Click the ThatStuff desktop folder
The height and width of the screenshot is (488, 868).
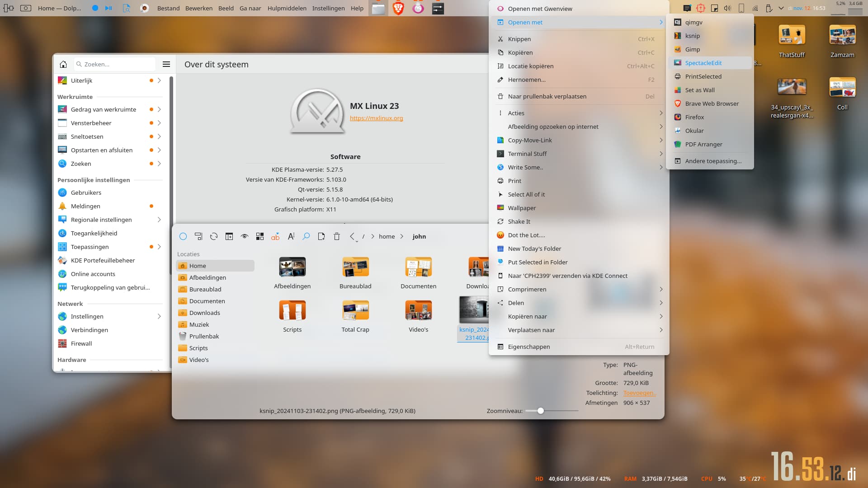pos(792,41)
